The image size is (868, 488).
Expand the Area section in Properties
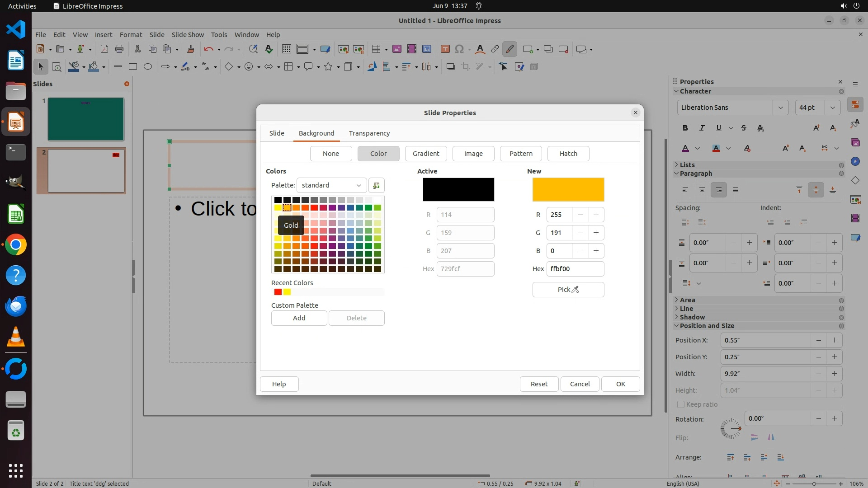(687, 300)
